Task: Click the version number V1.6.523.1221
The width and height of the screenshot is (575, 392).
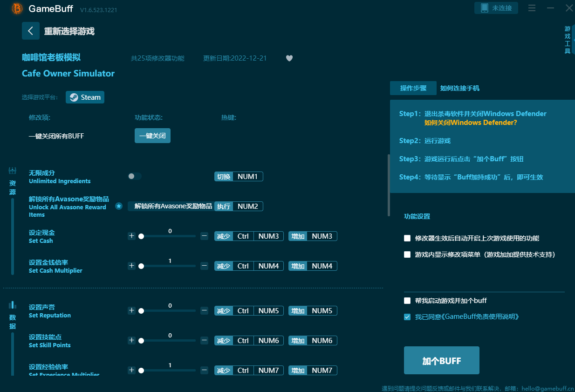Action: (x=98, y=10)
